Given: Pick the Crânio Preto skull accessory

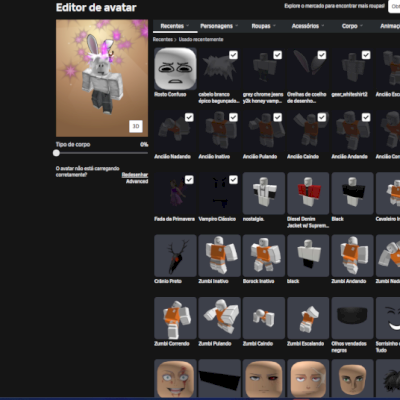Looking at the screenshot, I should coord(175,256).
